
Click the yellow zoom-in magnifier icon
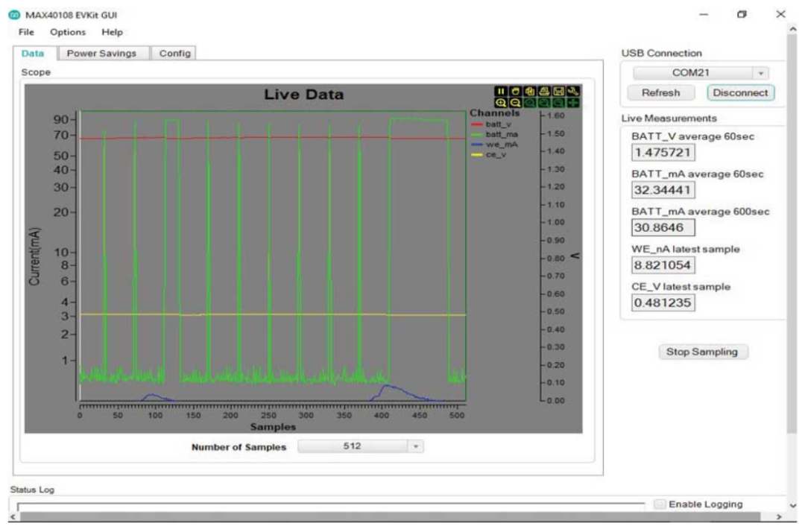501,103
